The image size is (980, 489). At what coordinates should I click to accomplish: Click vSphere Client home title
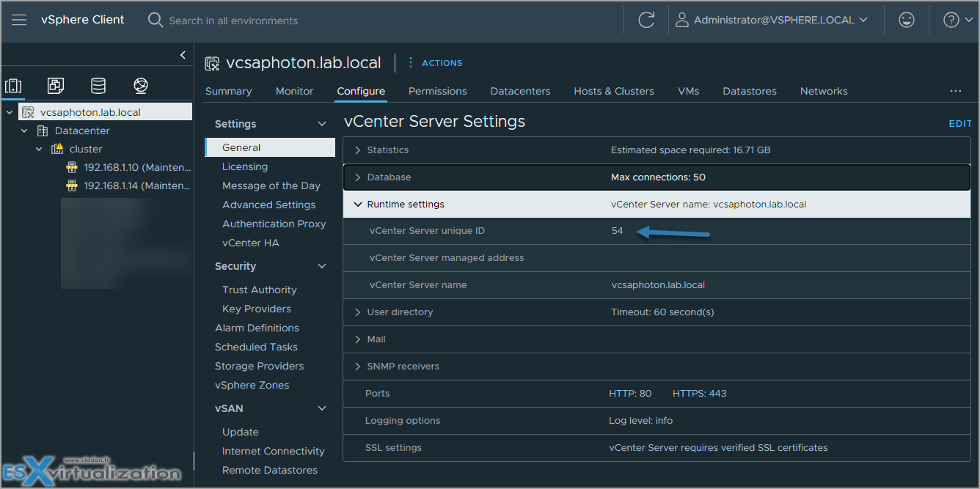[x=83, y=20]
